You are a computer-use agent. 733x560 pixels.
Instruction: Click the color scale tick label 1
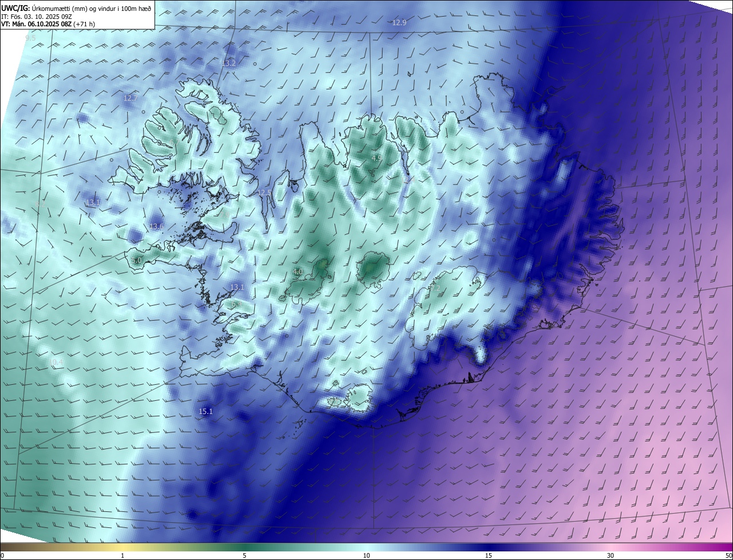123,555
